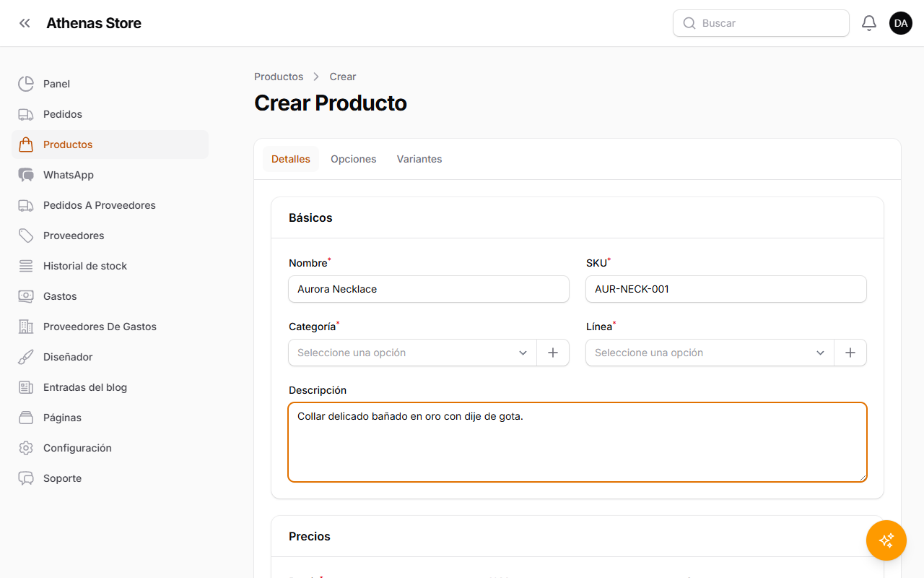
Task: Click the Entradas del blog newspaper icon
Action: point(26,387)
